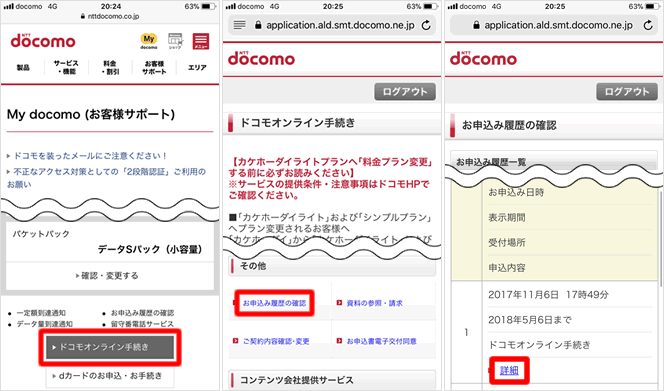This screenshot has width=664, height=391.
Task: Tap lock icon beside nttdocomo.co.jp address
Action: (83, 16)
